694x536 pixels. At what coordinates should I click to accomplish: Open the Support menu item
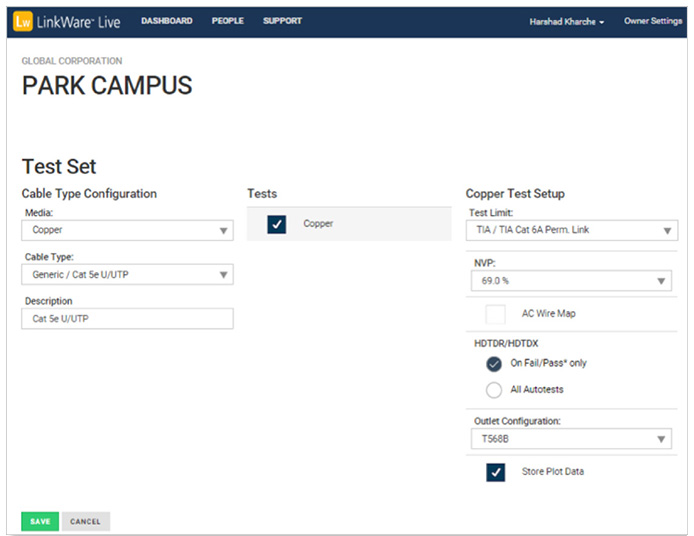[282, 21]
